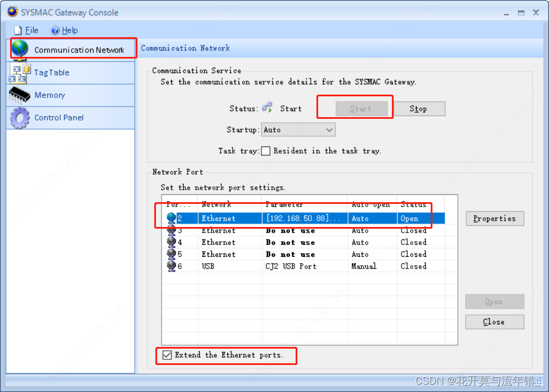Click the globe icon of USB port 6
Viewport: 549px width, 392px height.
[x=171, y=266]
